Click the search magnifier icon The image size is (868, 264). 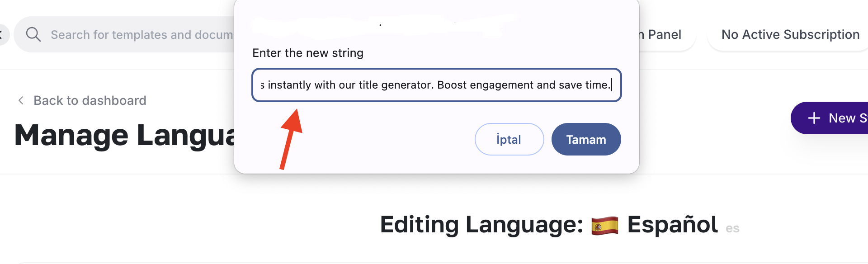[33, 34]
